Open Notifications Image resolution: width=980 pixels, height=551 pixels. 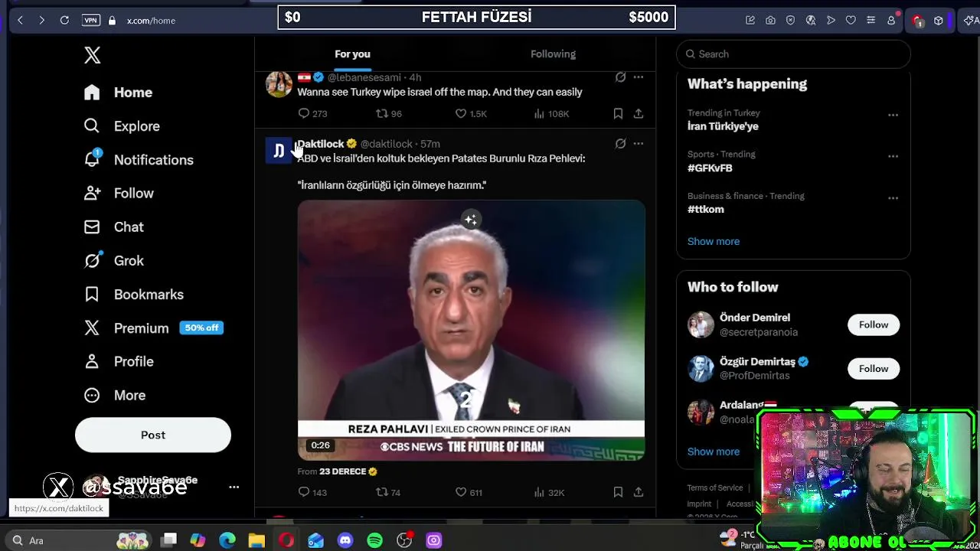[x=139, y=159]
